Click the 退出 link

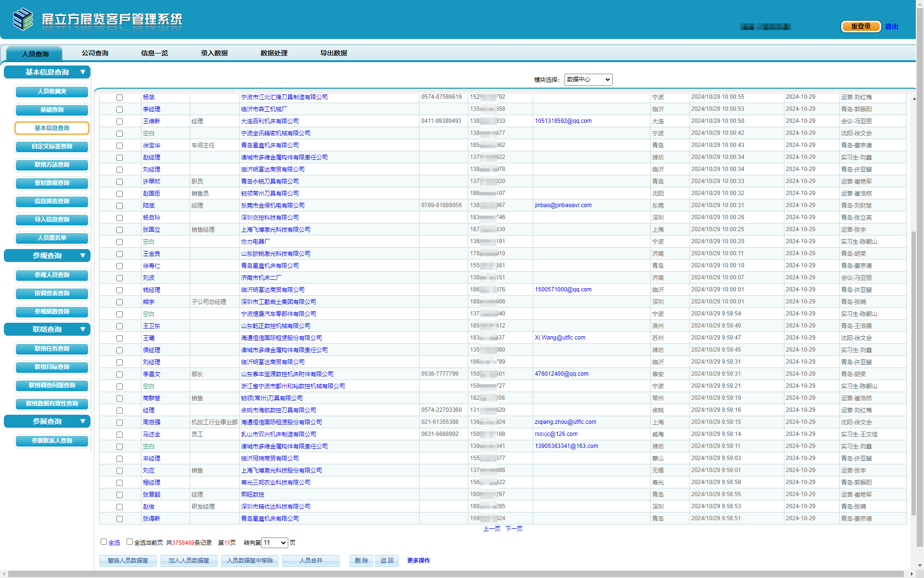pyautogui.click(x=891, y=26)
